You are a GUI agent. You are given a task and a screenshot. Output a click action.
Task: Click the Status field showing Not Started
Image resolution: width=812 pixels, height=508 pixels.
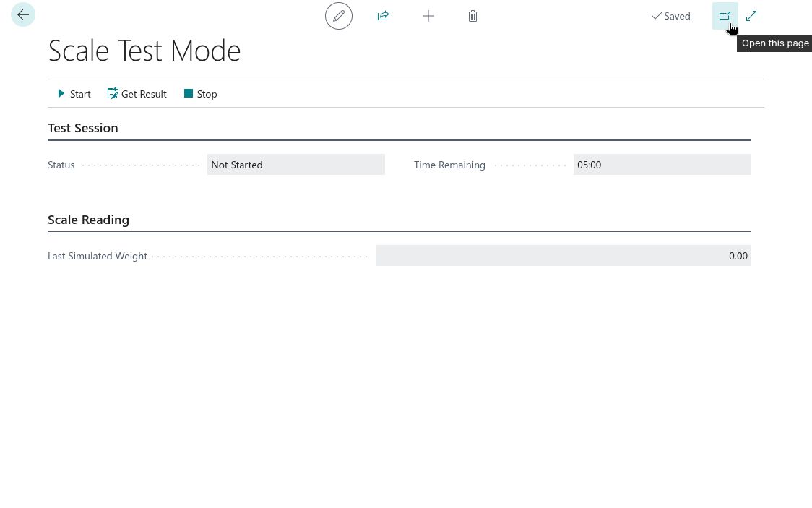click(295, 165)
